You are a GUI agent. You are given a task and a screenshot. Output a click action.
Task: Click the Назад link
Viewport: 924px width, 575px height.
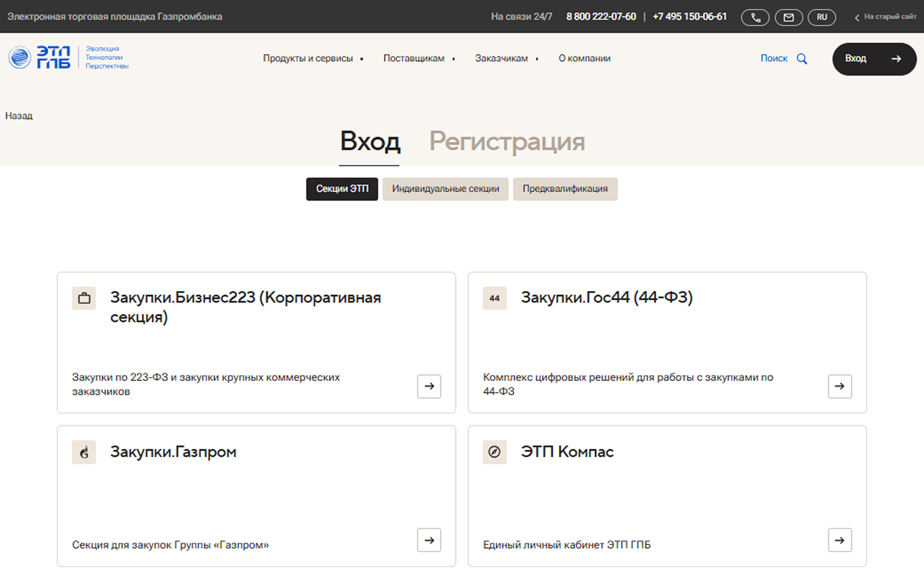(19, 116)
